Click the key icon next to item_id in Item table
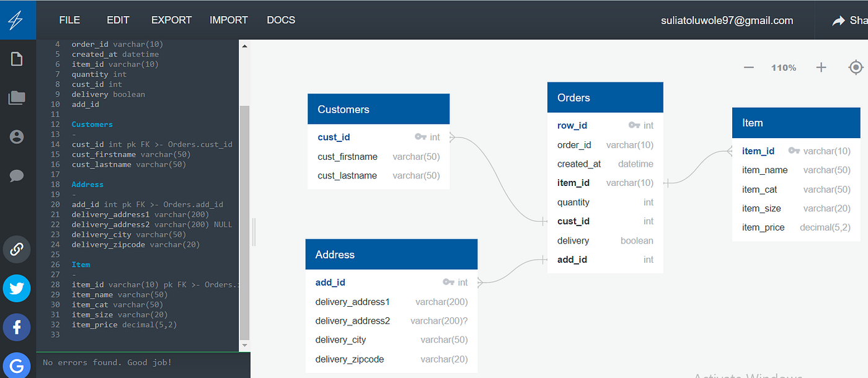 [x=794, y=151]
